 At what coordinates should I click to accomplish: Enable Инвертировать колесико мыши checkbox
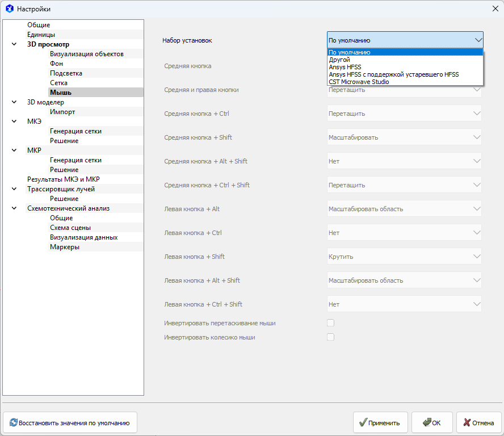(330, 337)
